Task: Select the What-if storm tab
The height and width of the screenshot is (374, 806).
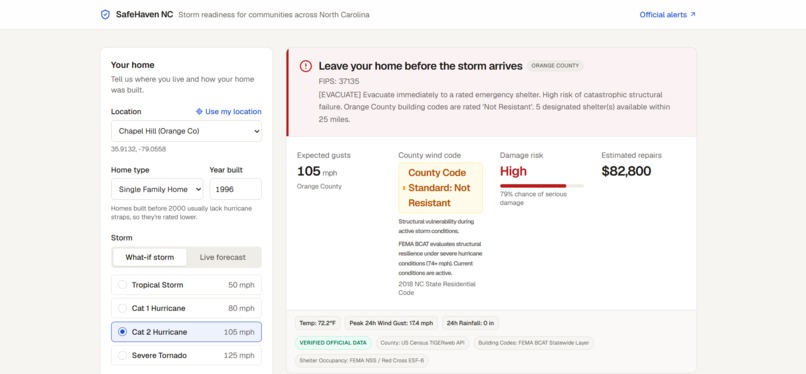Action: pyautogui.click(x=150, y=257)
